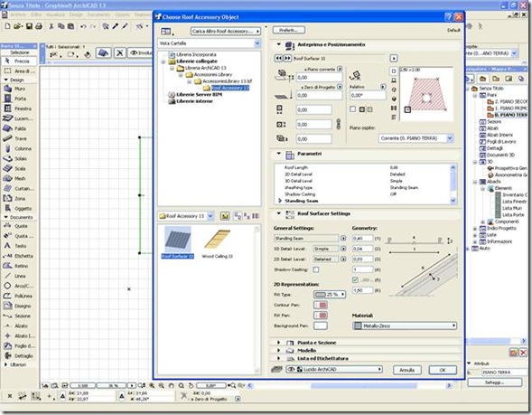Image resolution: width=532 pixels, height=415 pixels.
Task: Open the Fill Type 25% dropdown
Action: tap(330, 295)
